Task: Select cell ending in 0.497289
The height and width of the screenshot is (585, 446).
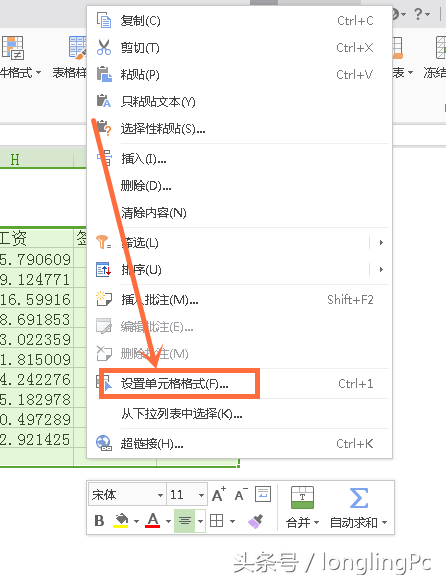Action: click(37, 419)
